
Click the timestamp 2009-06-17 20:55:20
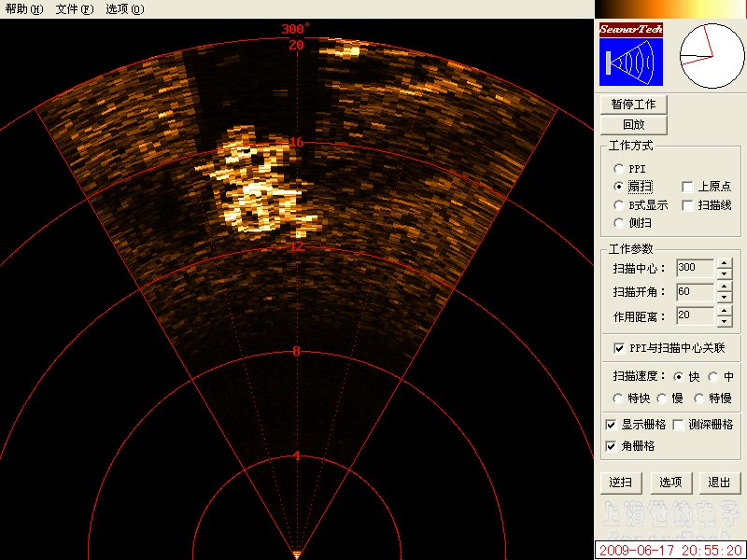[x=670, y=551]
